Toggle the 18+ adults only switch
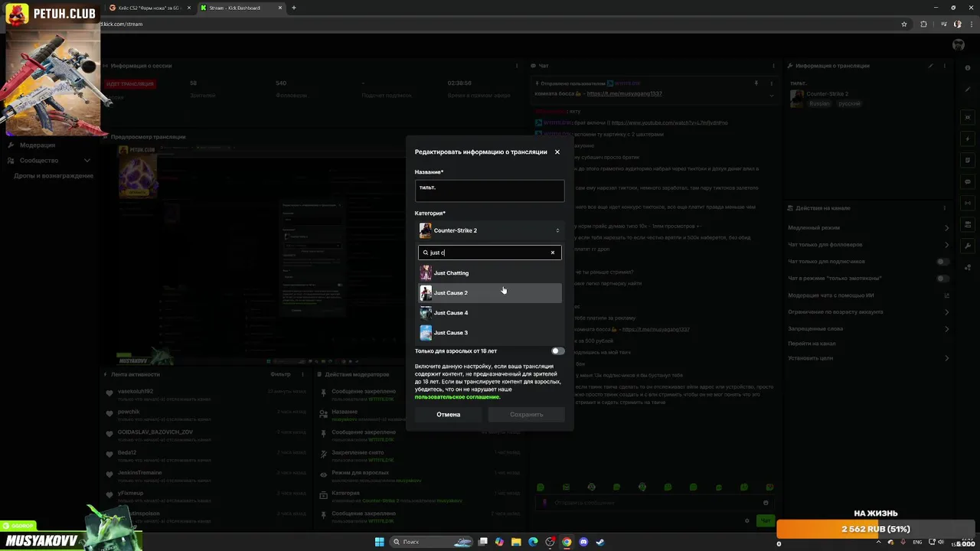 click(557, 351)
